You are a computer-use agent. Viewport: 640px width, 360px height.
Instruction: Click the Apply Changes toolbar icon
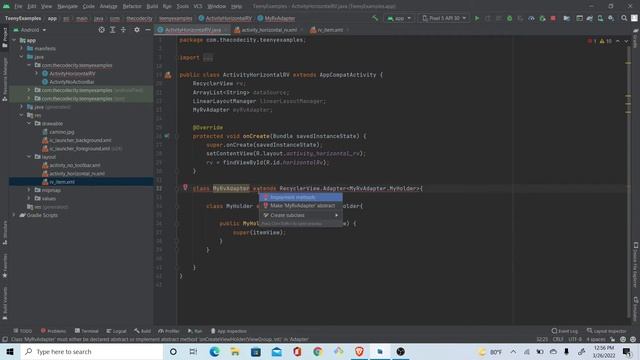coord(488,18)
